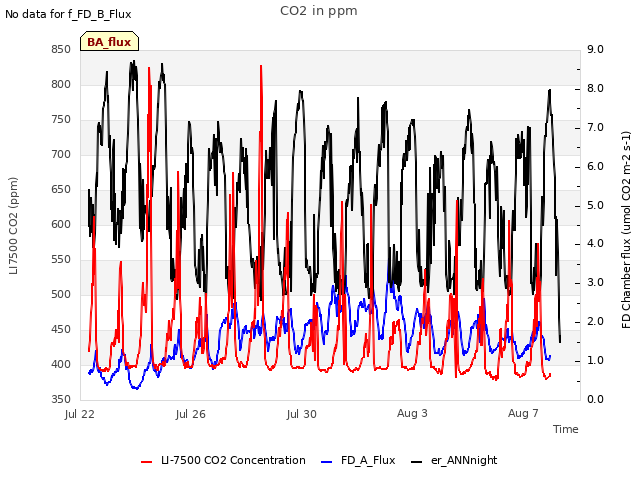Click the 6.0 right axis tick label
Image resolution: width=640 pixels, height=480 pixels.
tap(596, 167)
